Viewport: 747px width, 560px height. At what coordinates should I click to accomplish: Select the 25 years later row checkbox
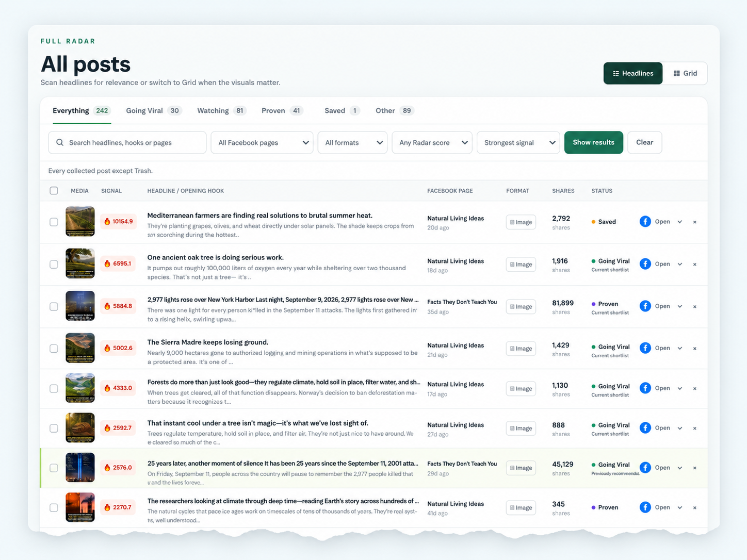pos(54,468)
